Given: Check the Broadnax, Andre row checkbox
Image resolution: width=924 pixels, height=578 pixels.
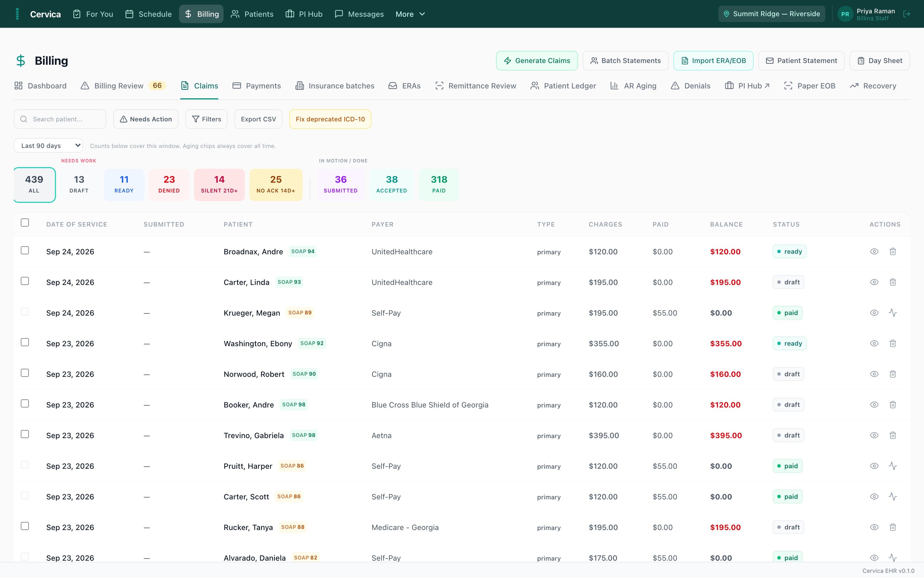Looking at the screenshot, I should pos(25,250).
